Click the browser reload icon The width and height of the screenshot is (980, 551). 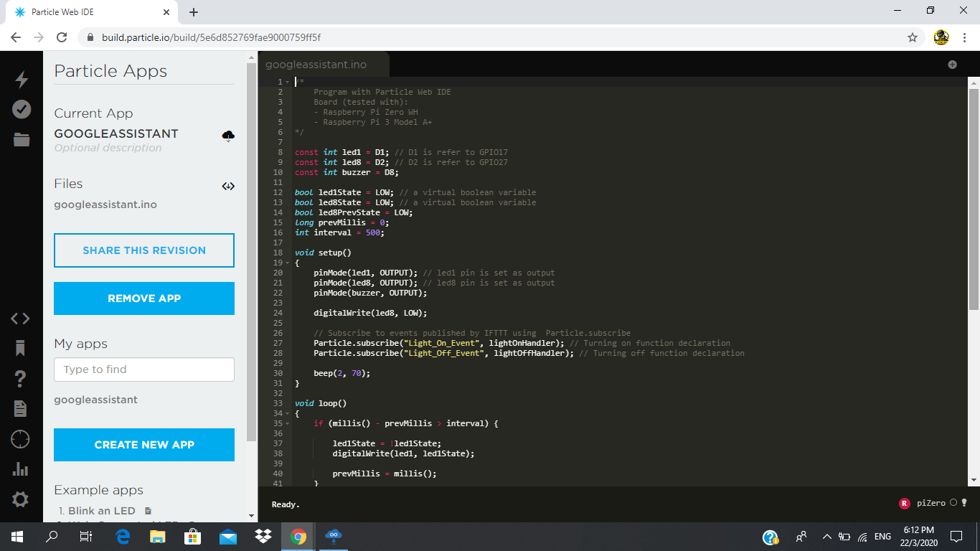click(62, 37)
